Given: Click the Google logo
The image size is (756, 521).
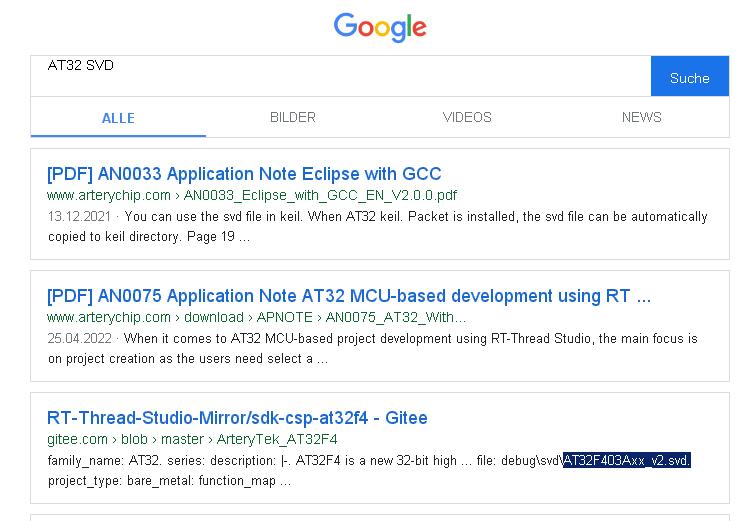Looking at the screenshot, I should click(380, 27).
